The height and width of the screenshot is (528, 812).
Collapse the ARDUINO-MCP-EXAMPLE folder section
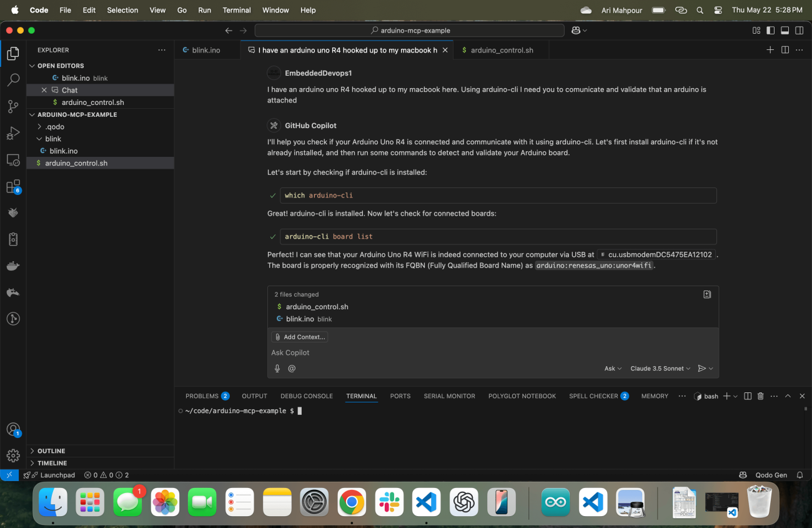[x=77, y=115]
